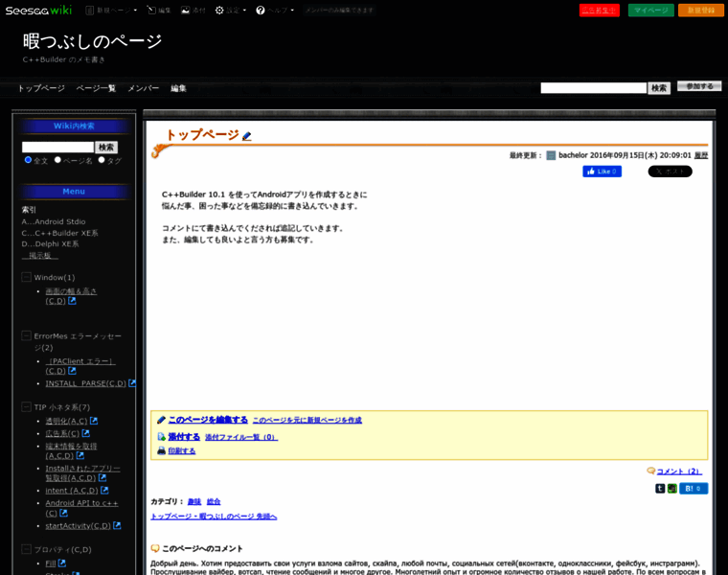Click the Seesaa wiki logo
Screen dimensions: 728x575
[38, 11]
